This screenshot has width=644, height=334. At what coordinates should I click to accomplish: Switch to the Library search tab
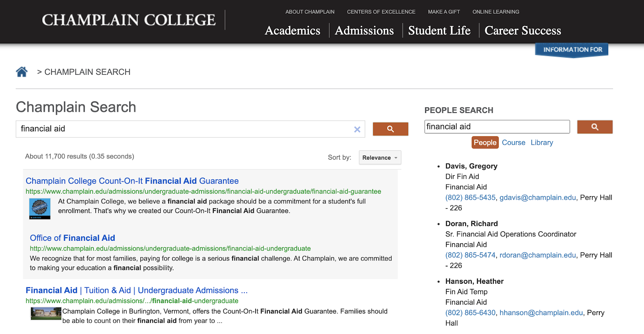tap(542, 143)
